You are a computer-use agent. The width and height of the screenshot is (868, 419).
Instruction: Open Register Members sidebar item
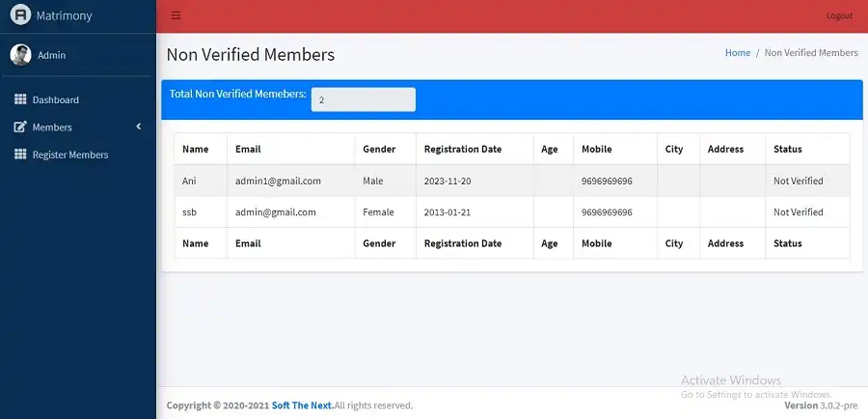[x=69, y=154]
